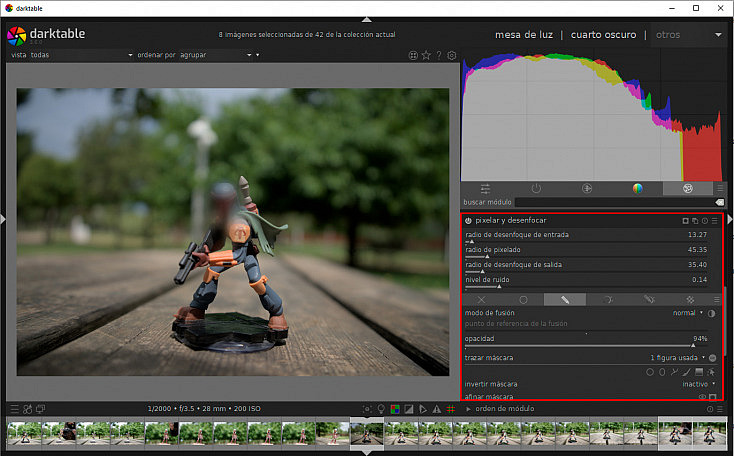Toggle guide lines grid icon

(451, 409)
